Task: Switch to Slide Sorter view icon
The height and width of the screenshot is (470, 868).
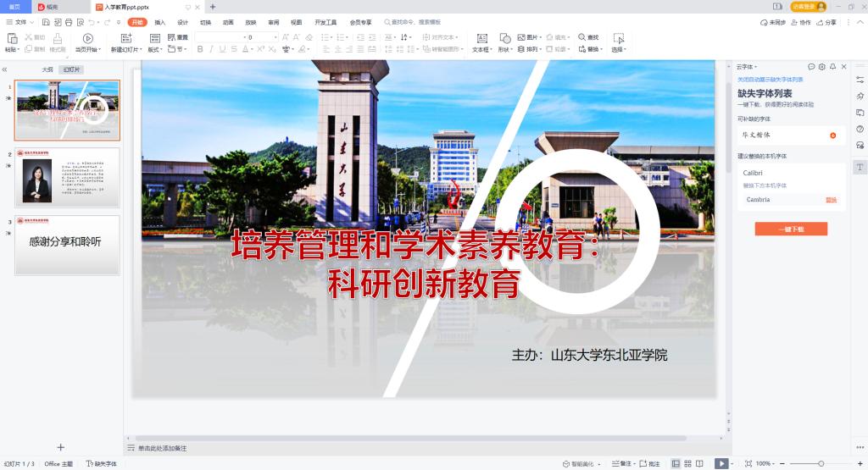Action: 687,463
